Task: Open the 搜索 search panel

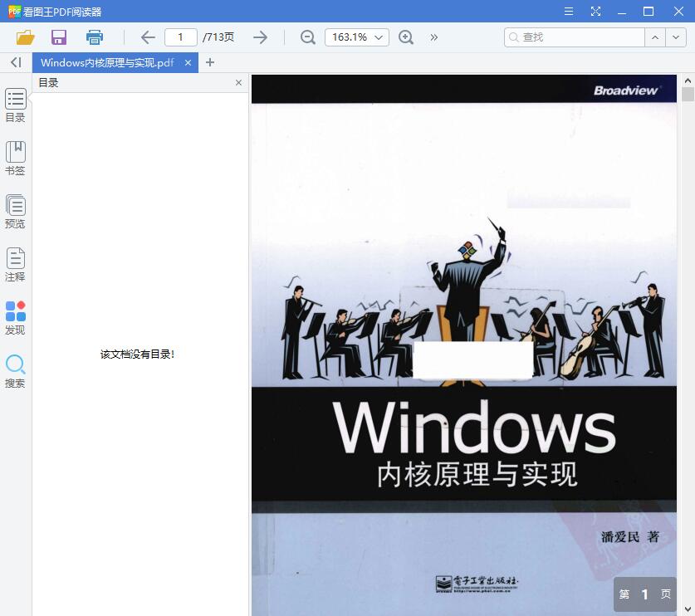Action: tap(16, 371)
